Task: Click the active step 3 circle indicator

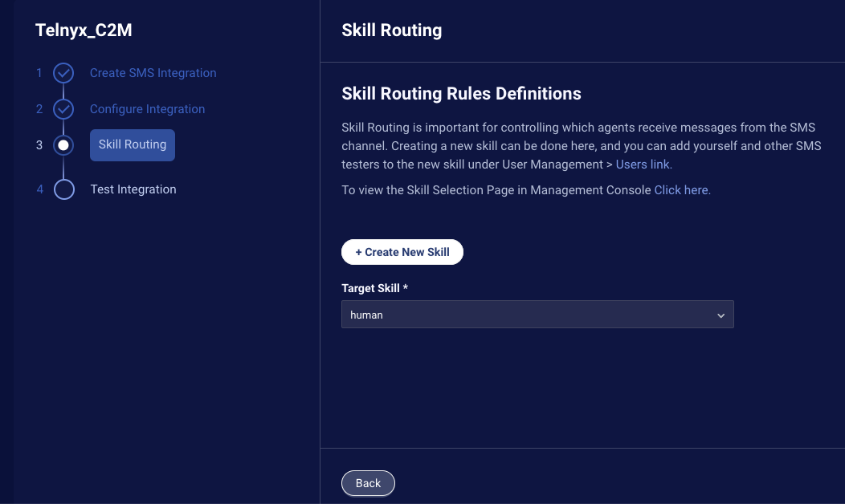Action: [x=63, y=145]
